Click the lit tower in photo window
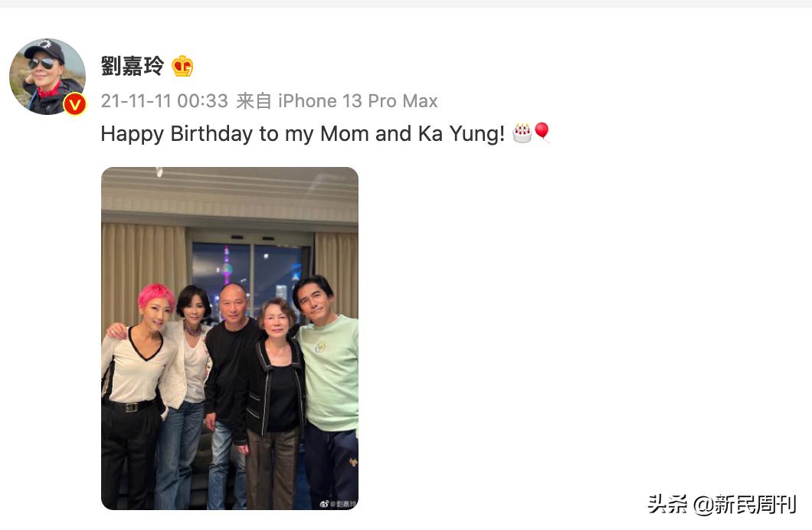This screenshot has width=812, height=530. point(227,268)
